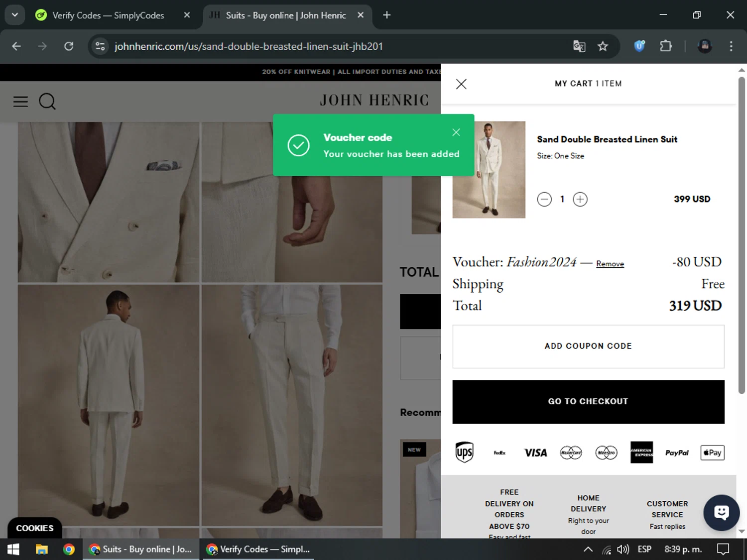The image size is (747, 560).
Task: Increase suit quantity with plus button
Action: pyautogui.click(x=580, y=200)
